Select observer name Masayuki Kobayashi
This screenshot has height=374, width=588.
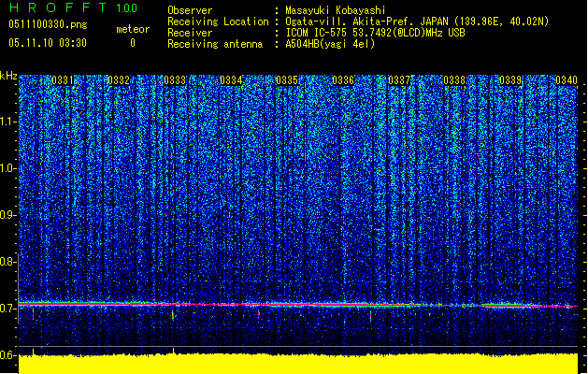(x=336, y=10)
